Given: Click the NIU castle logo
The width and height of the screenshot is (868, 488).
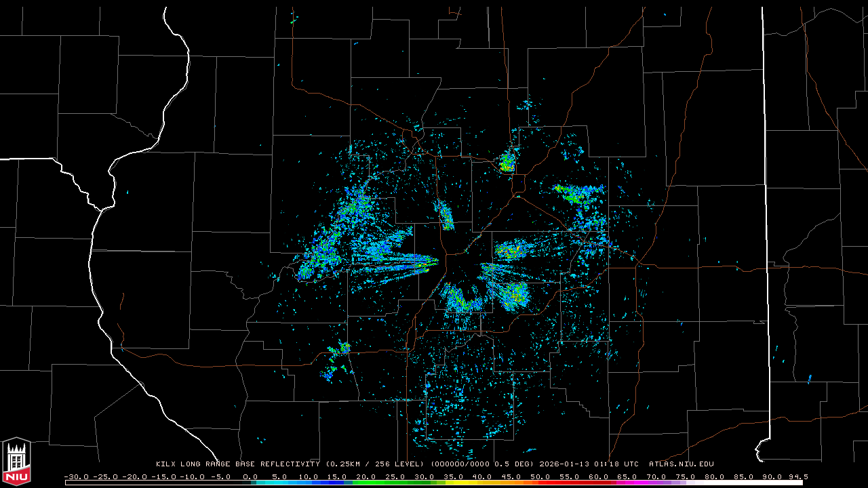Looking at the screenshot, I should click(16, 462).
